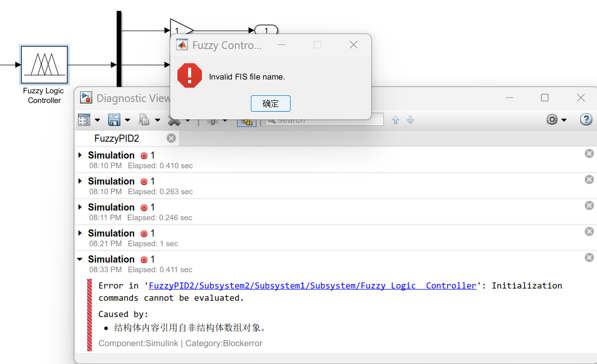
Task: Select the black Mux bar block
Action: click(119, 49)
